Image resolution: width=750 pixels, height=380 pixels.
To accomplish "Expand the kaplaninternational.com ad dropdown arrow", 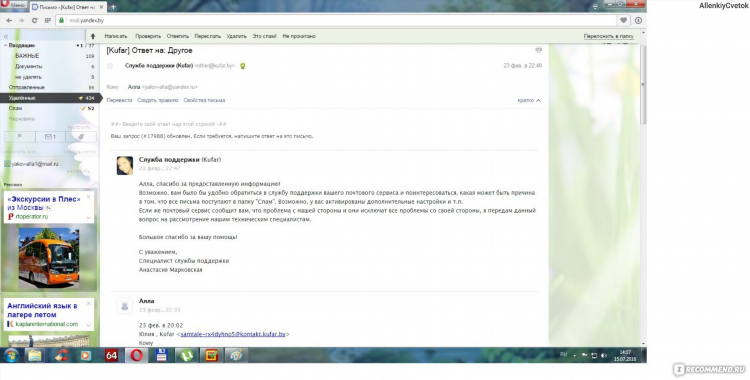I will [x=88, y=325].
